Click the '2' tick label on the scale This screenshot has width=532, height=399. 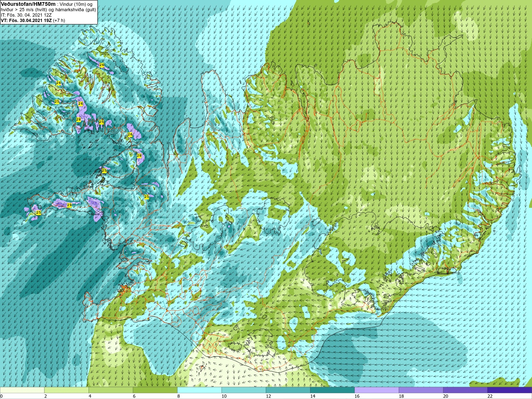(x=45, y=396)
